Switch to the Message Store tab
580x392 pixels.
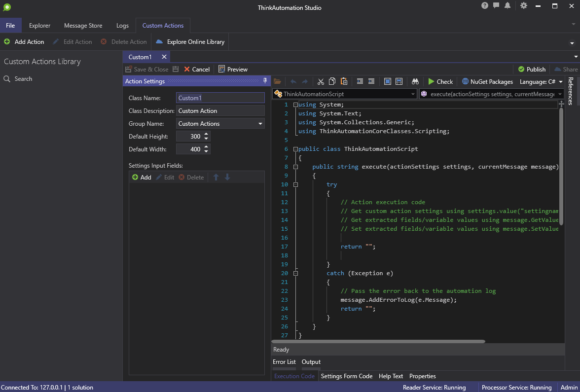click(83, 26)
